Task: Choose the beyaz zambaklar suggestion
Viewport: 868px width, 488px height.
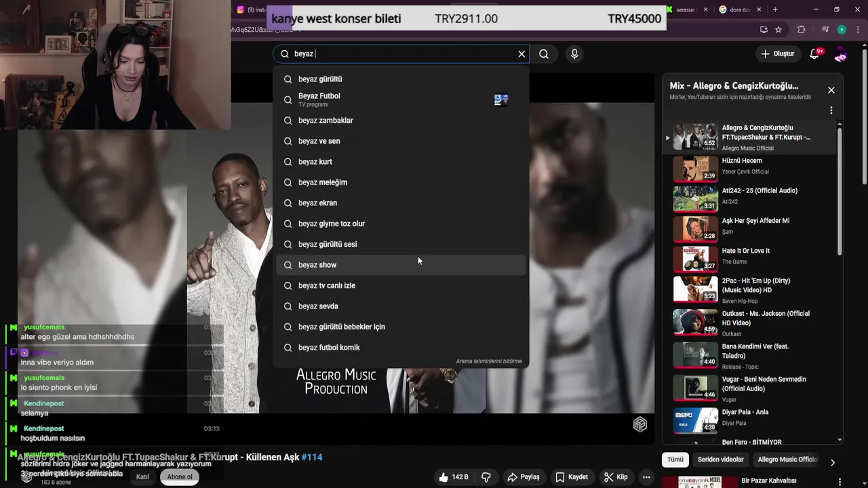Action: [x=401, y=121]
